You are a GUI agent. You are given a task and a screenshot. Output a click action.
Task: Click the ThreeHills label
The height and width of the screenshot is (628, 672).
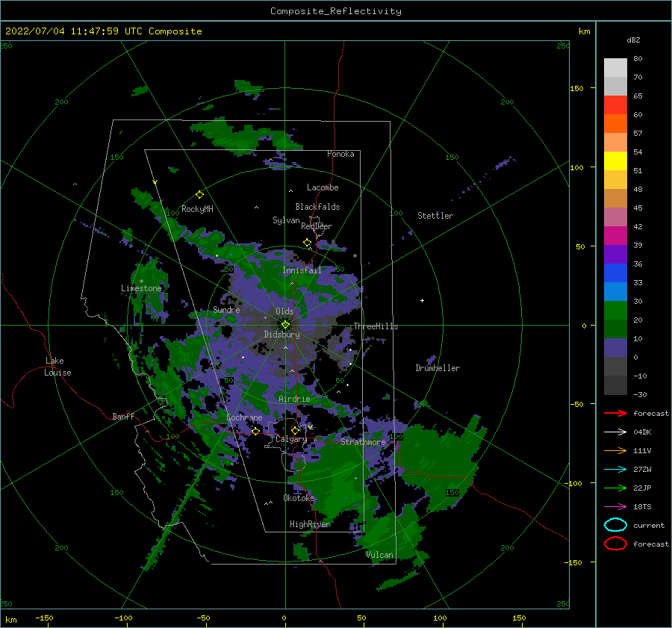pyautogui.click(x=376, y=326)
